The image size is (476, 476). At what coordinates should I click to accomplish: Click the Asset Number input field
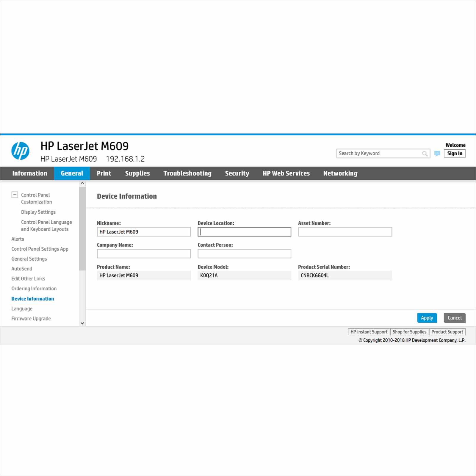click(345, 232)
